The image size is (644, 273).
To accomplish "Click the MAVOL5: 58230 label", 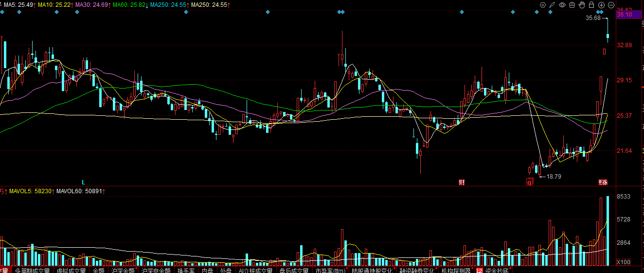I will click(x=30, y=192).
